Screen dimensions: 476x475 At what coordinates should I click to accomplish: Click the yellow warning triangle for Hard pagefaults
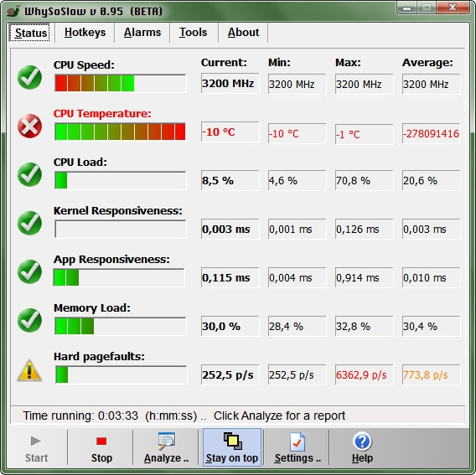tap(29, 370)
